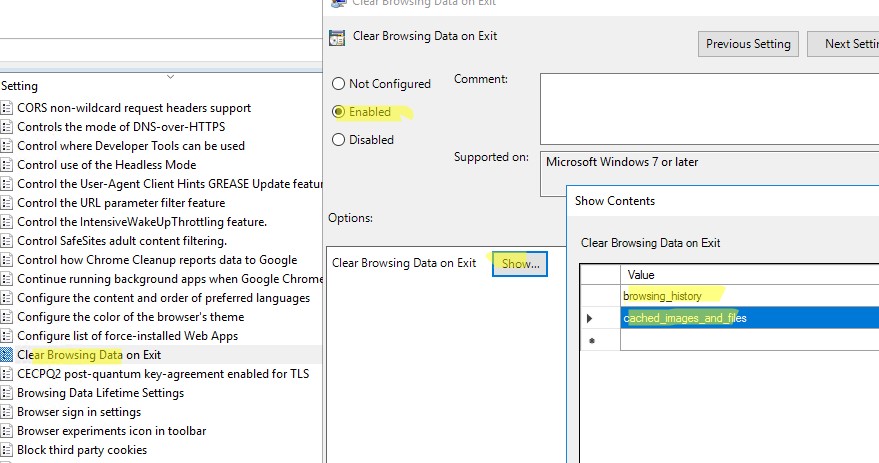The height and width of the screenshot is (463, 879).
Task: Select Block third party cookies
Action: pos(82,450)
